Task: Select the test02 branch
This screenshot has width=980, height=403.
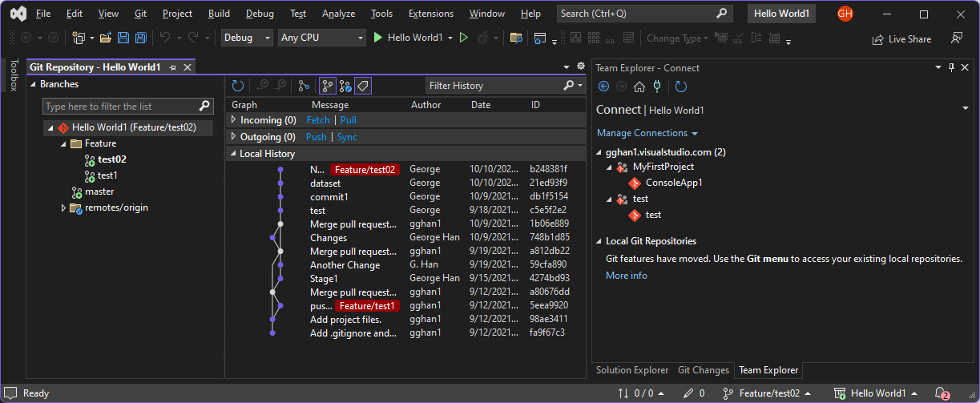Action: pyautogui.click(x=112, y=159)
